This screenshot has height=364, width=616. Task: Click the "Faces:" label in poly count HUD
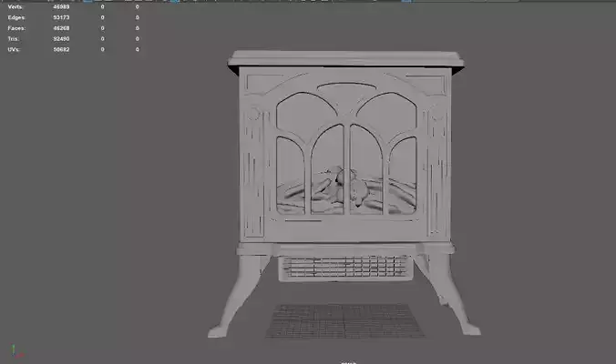tap(16, 28)
